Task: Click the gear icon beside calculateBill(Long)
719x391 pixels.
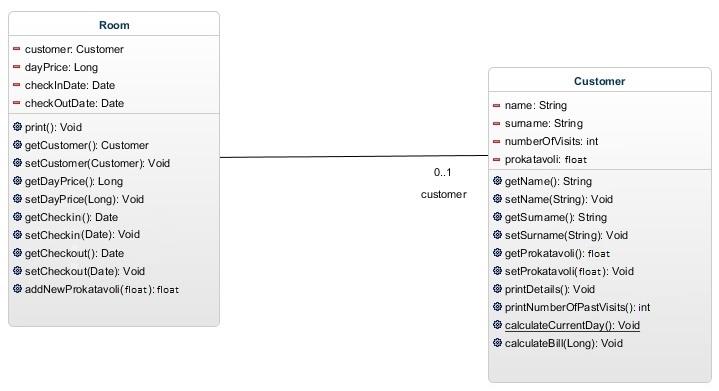Action: (x=497, y=342)
